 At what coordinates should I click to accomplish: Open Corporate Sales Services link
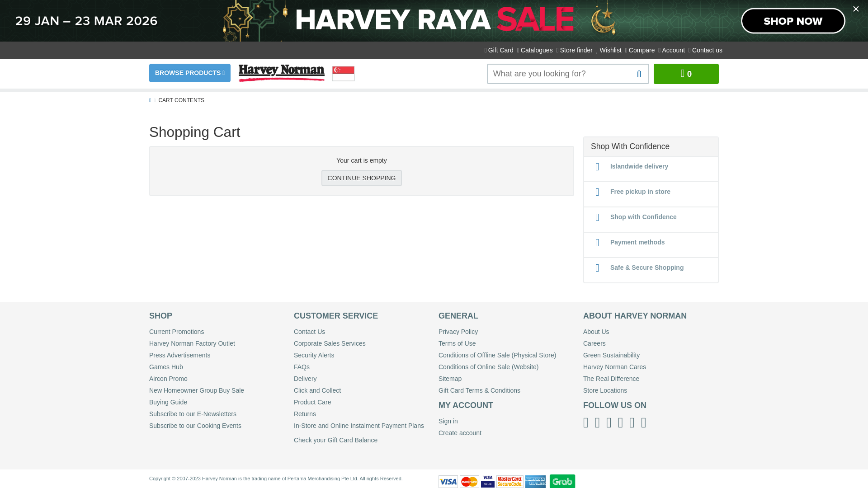tap(330, 343)
